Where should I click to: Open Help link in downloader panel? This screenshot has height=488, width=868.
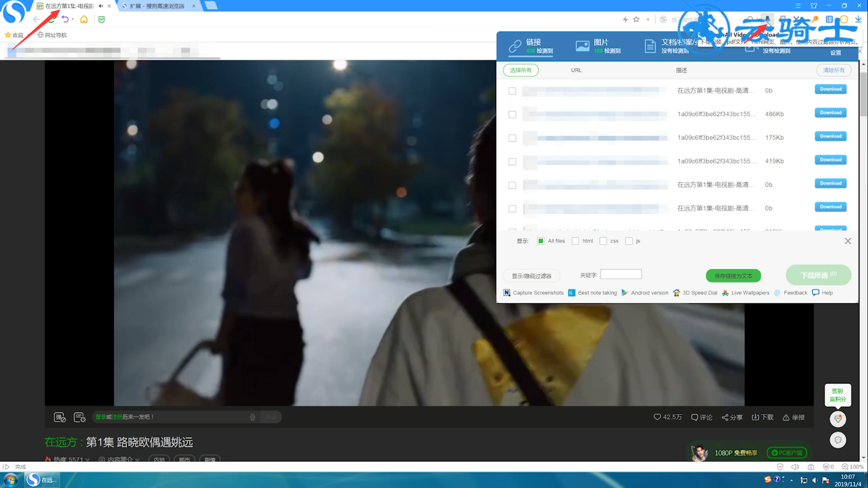[x=822, y=293]
